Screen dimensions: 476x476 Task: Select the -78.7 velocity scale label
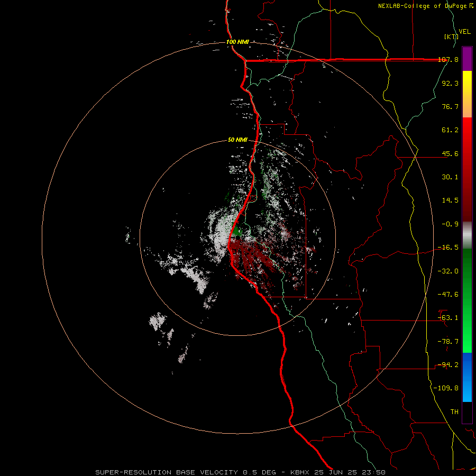click(x=448, y=342)
